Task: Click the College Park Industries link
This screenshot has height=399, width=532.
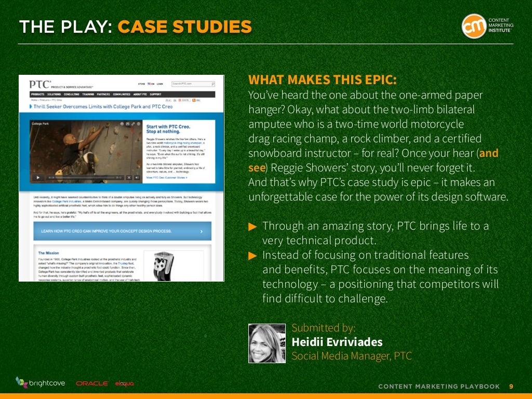Action: pyautogui.click(x=66, y=202)
